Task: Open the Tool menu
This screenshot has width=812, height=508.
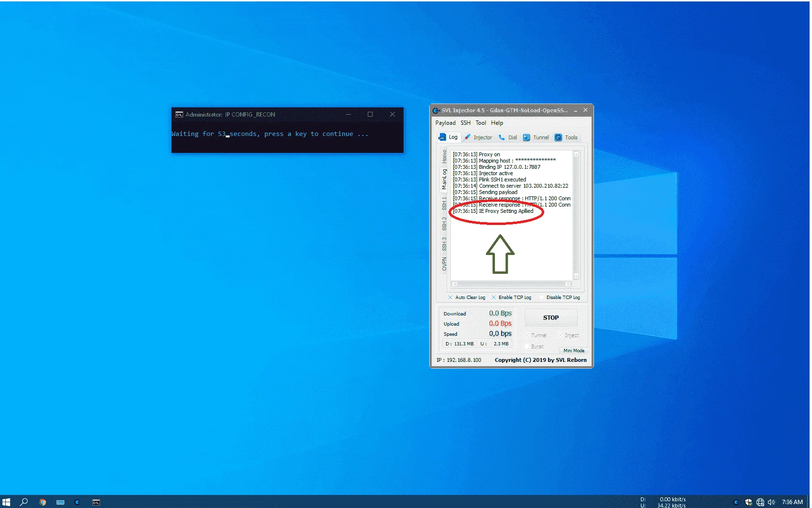Action: click(480, 123)
